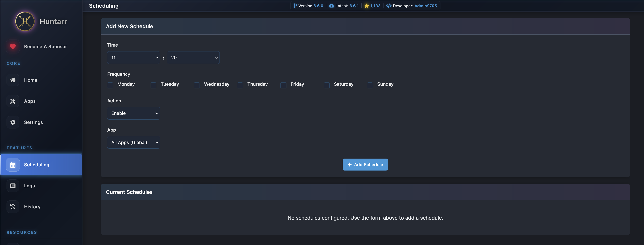Click the Scheduling calendar icon
This screenshot has height=245, width=644.
[x=13, y=165]
